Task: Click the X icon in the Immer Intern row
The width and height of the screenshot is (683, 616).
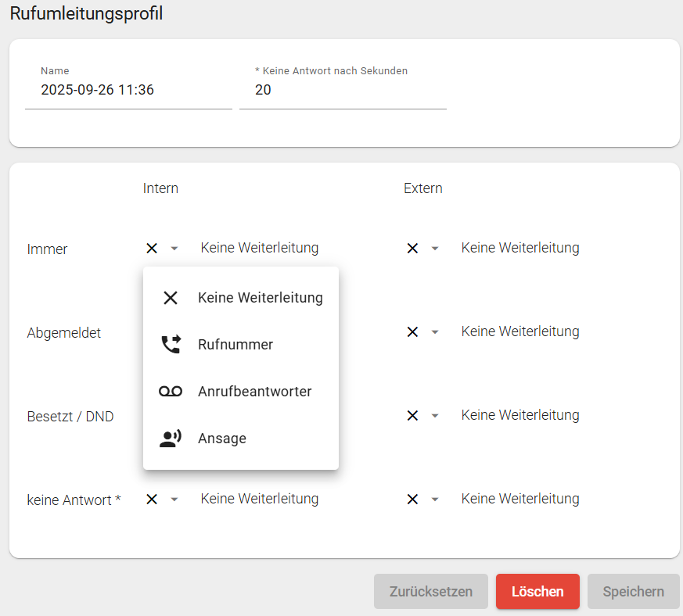Action: coord(152,248)
